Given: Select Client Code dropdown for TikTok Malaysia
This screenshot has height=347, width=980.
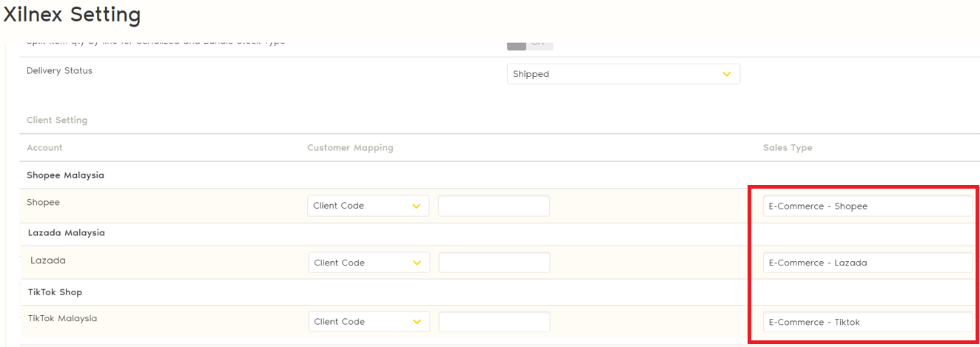Looking at the screenshot, I should [369, 322].
